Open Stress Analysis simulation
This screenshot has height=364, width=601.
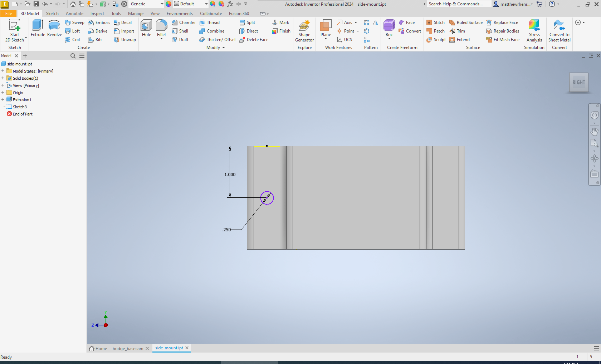click(x=534, y=31)
